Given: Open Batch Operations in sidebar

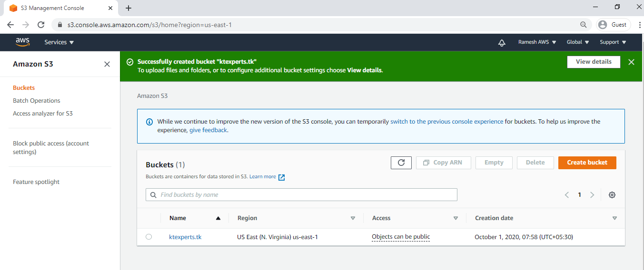Looking at the screenshot, I should pos(37,101).
